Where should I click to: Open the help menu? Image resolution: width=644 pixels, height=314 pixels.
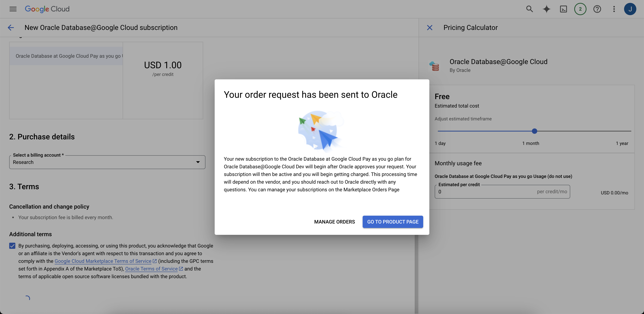(597, 9)
